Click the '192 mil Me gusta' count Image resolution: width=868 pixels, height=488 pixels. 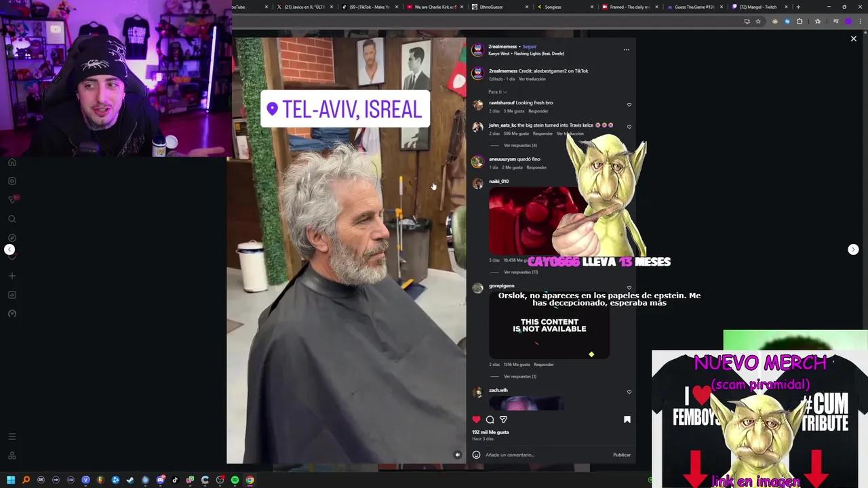tap(490, 432)
